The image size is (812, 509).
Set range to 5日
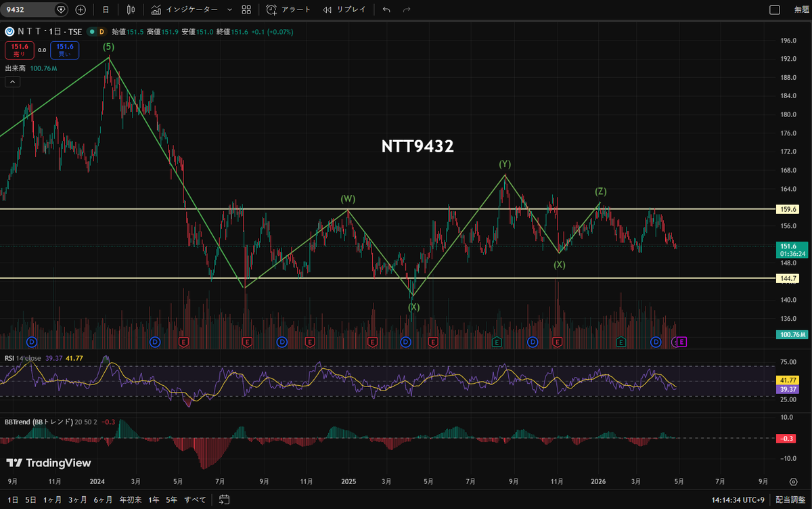pyautogui.click(x=30, y=500)
